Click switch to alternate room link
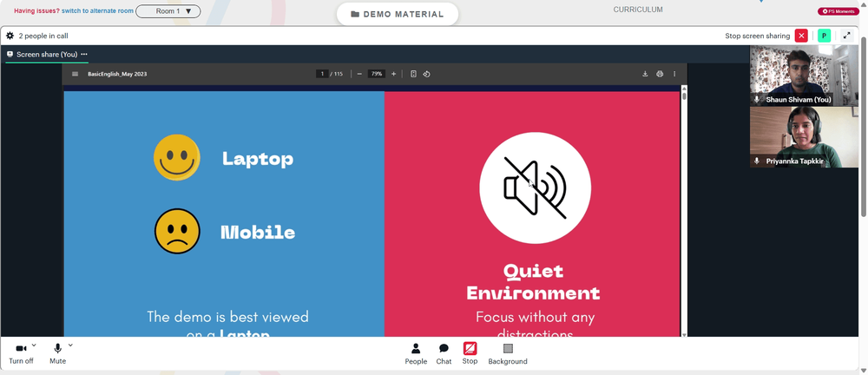 [97, 11]
